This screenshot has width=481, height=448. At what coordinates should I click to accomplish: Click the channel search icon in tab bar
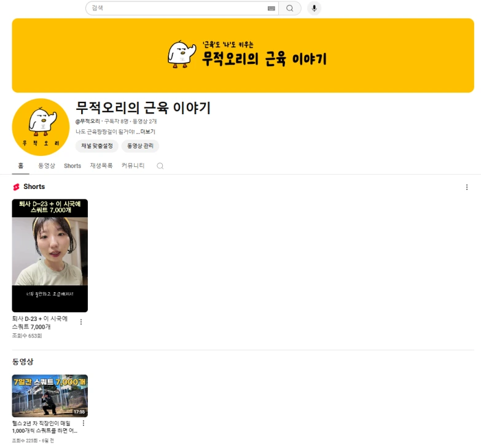160,166
